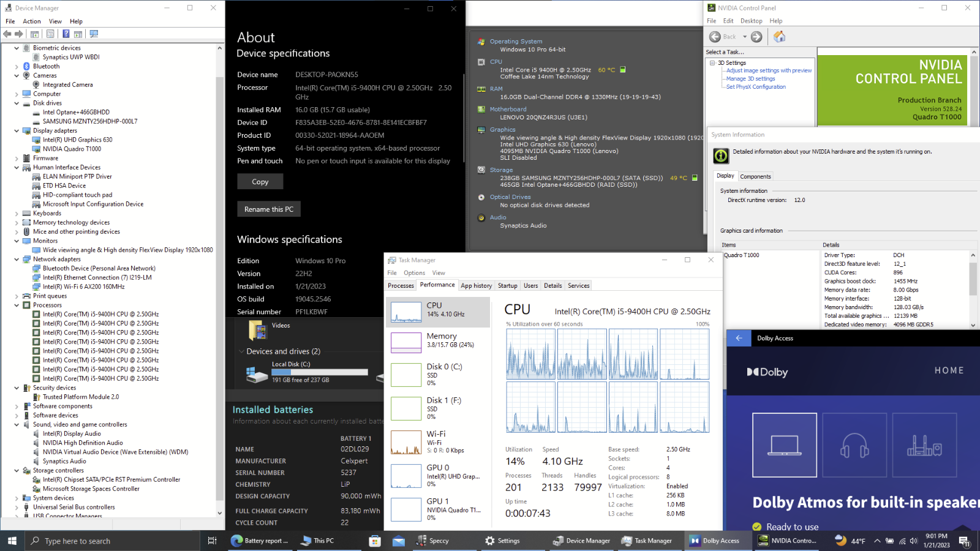Open Videos folder icon in This PC
The image size is (980, 551).
click(x=257, y=331)
